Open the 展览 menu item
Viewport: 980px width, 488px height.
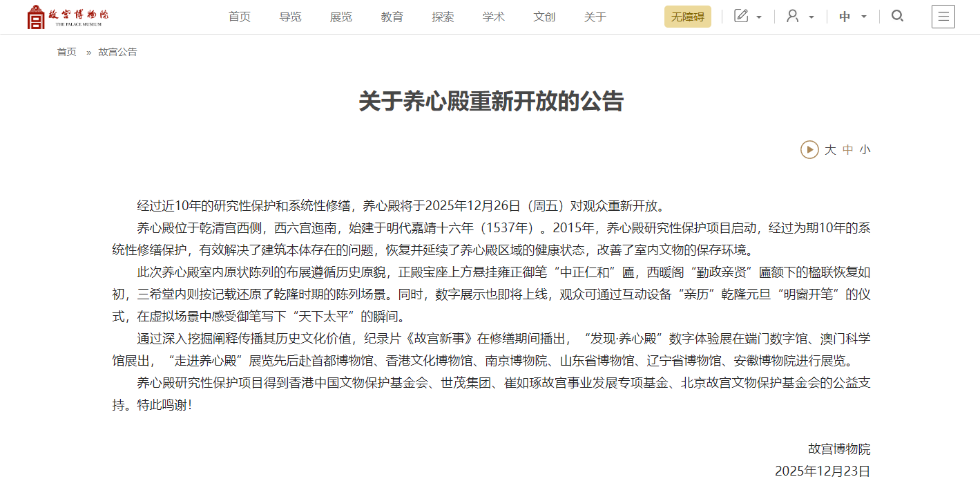click(x=341, y=17)
